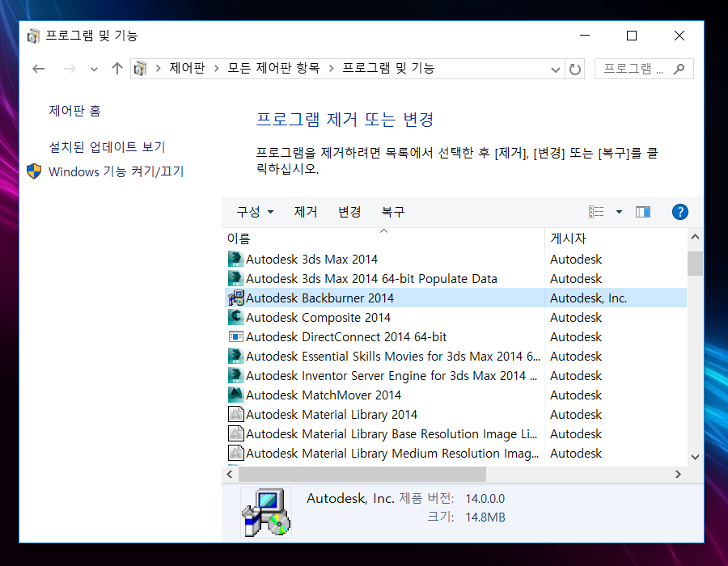Open 제어판 홈 link
Screen dimensions: 728x566
(74, 111)
